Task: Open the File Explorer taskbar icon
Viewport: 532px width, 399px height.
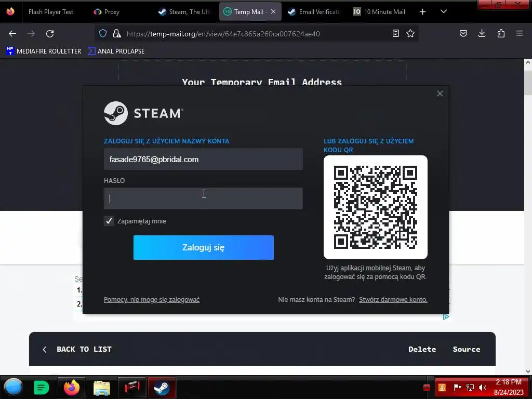Action: 102,388
